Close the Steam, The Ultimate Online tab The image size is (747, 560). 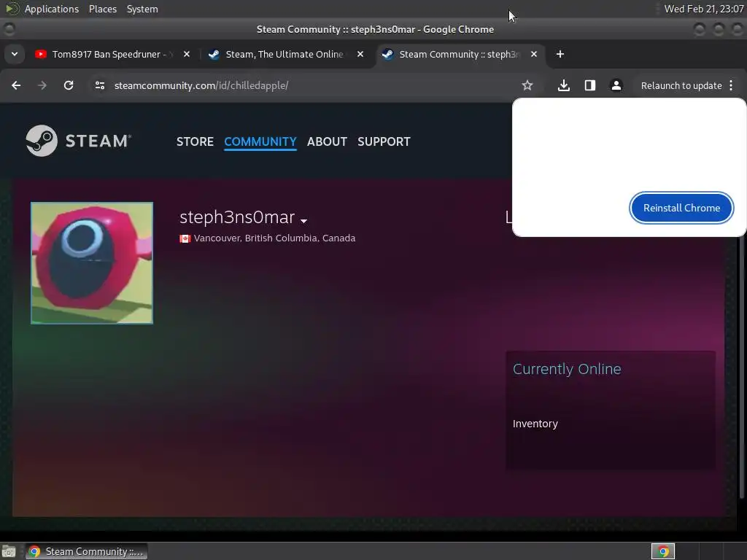(x=360, y=54)
